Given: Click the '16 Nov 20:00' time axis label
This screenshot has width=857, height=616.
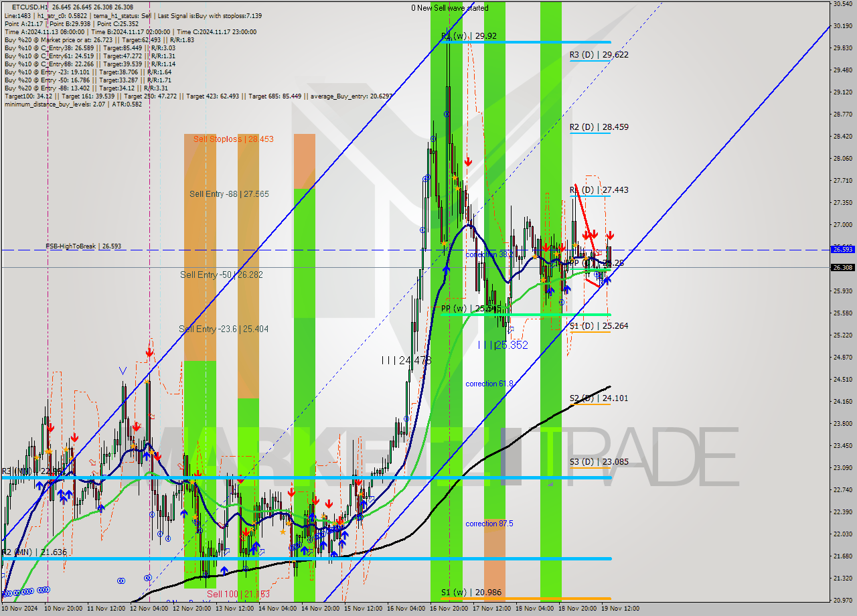Looking at the screenshot, I should (x=449, y=609).
